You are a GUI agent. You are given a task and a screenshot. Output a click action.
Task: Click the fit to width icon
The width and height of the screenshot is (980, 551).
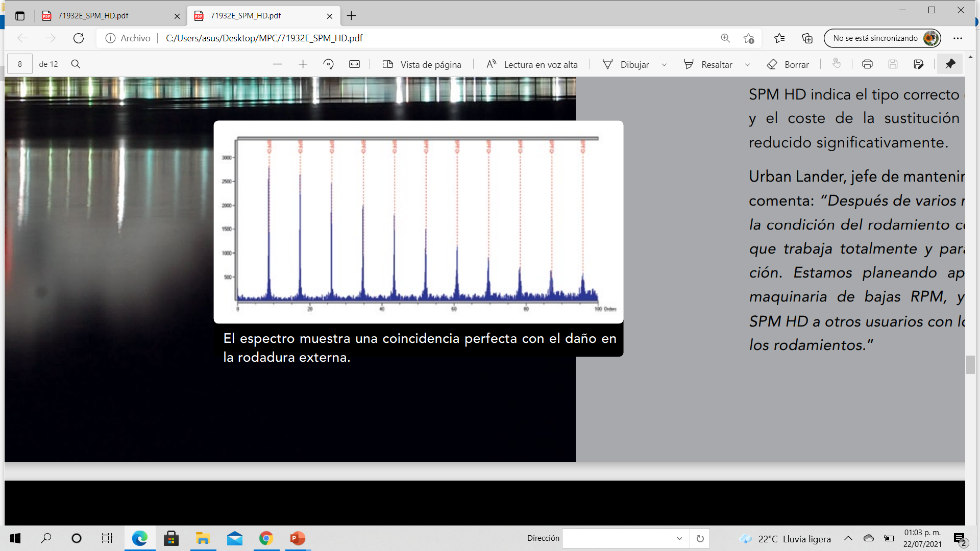click(x=354, y=64)
